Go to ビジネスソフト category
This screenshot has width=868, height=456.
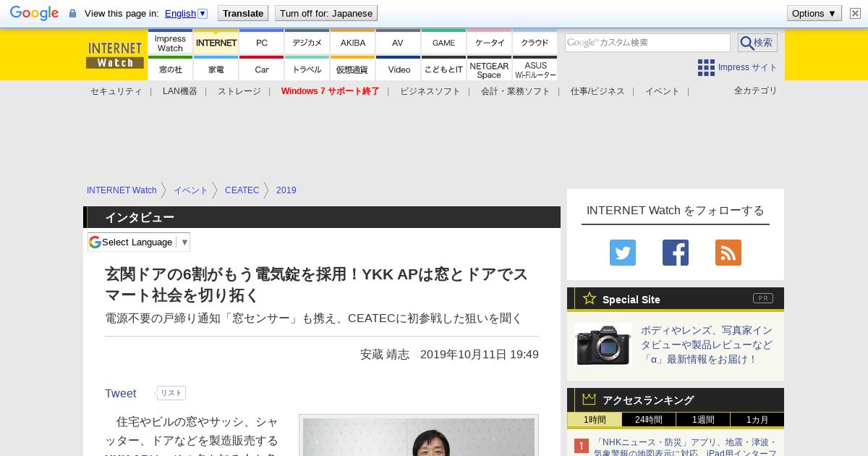pos(430,91)
